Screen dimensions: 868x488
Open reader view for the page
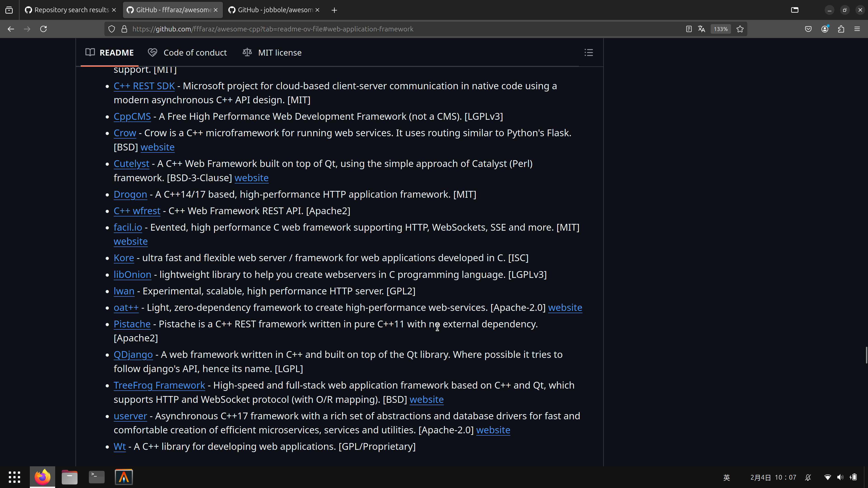click(688, 29)
